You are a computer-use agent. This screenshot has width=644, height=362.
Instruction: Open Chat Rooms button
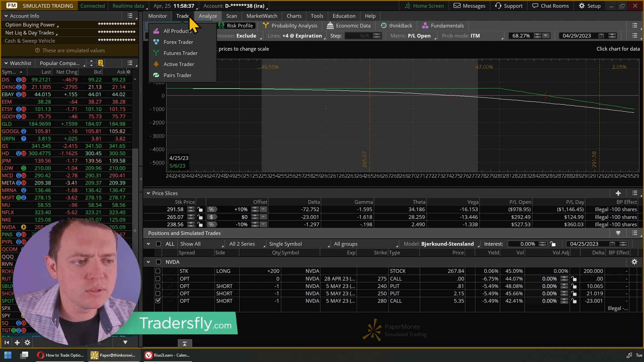click(x=550, y=6)
